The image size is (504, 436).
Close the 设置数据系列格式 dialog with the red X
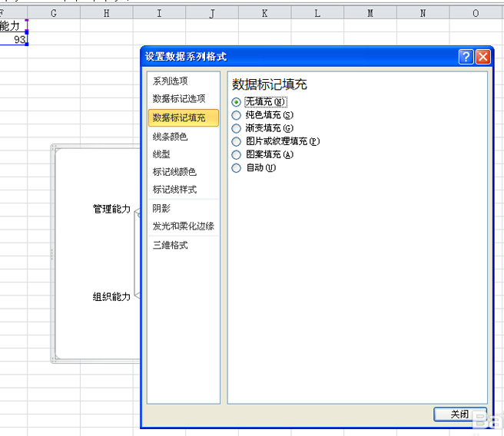[x=482, y=57]
